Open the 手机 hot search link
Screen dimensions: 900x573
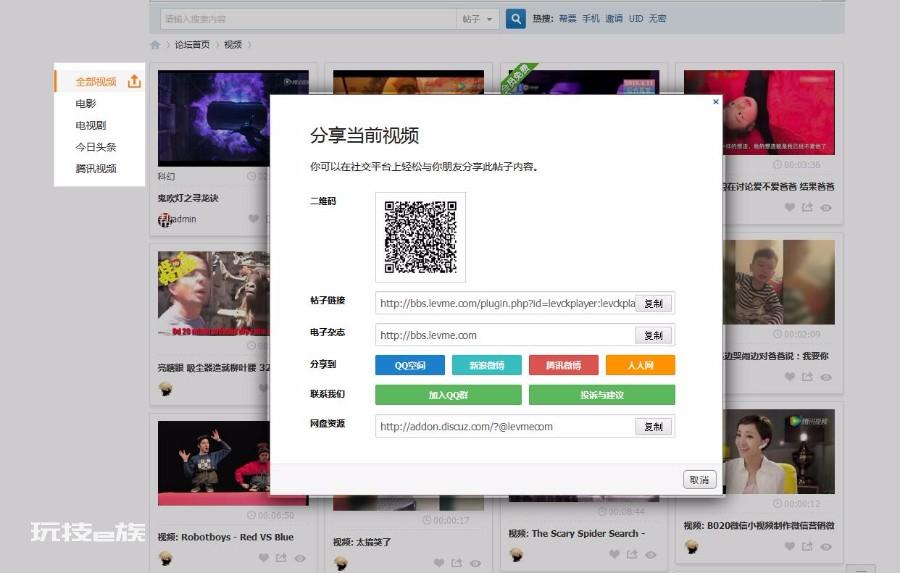[591, 18]
